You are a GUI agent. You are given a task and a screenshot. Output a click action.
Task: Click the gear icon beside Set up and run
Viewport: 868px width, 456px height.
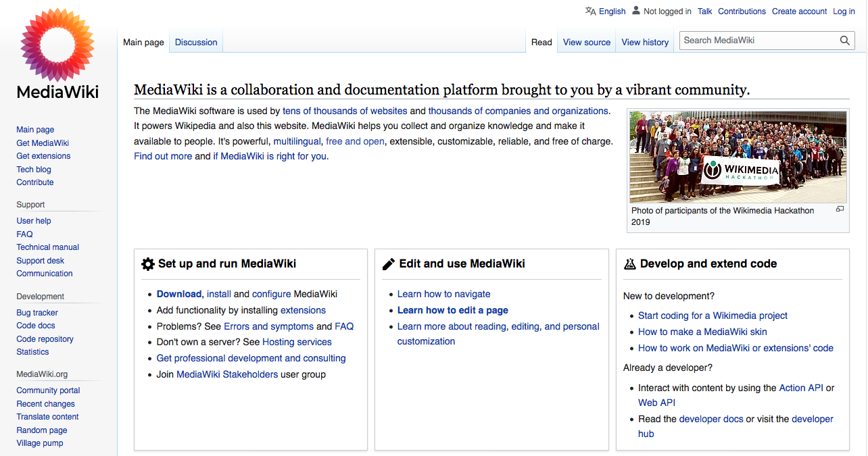148,264
